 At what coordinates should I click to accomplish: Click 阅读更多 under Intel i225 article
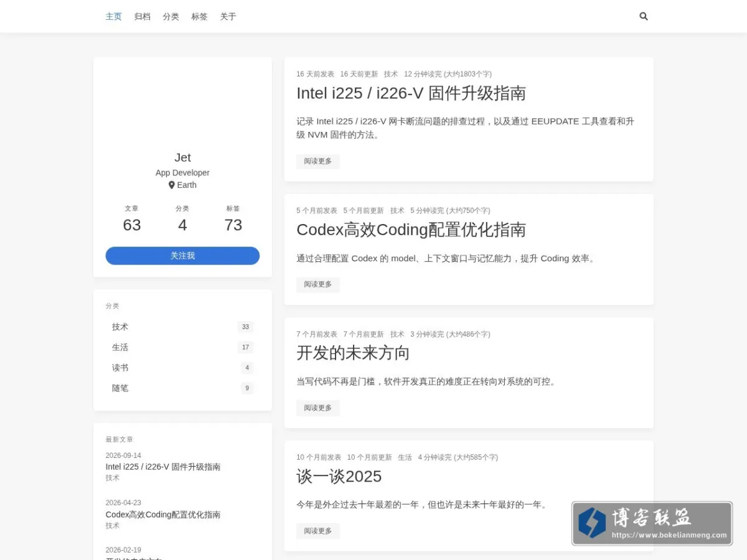click(318, 161)
